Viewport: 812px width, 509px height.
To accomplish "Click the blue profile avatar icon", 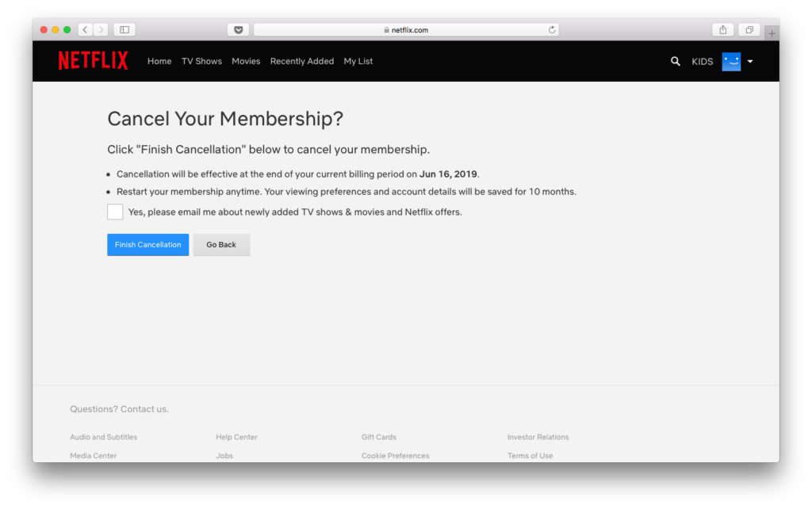I will pos(731,61).
